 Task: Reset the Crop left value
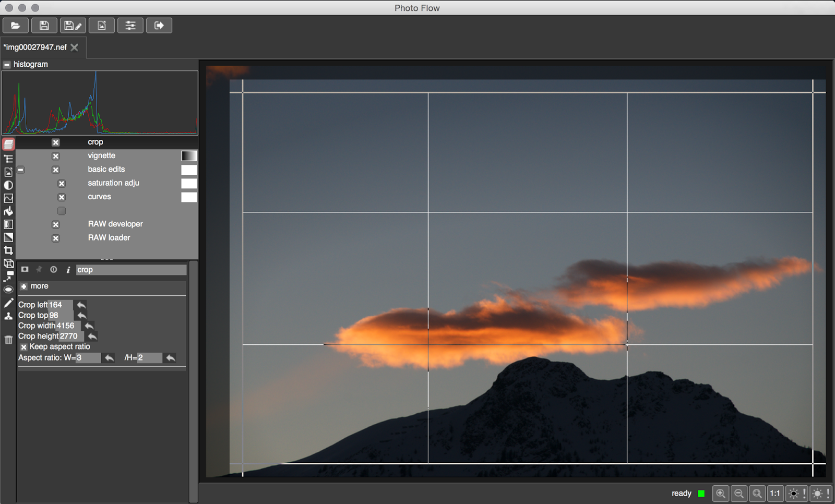point(81,305)
